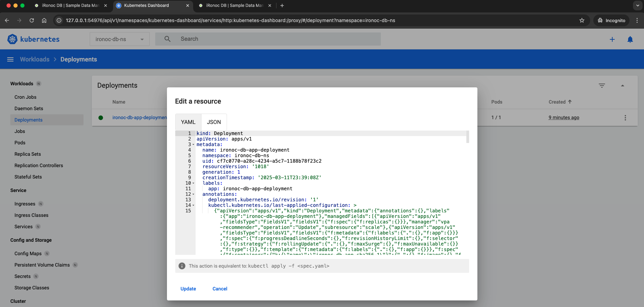Screen dimensions: 644x307
Task: Click the editor's vertical scrollbar
Action: tap(467, 137)
